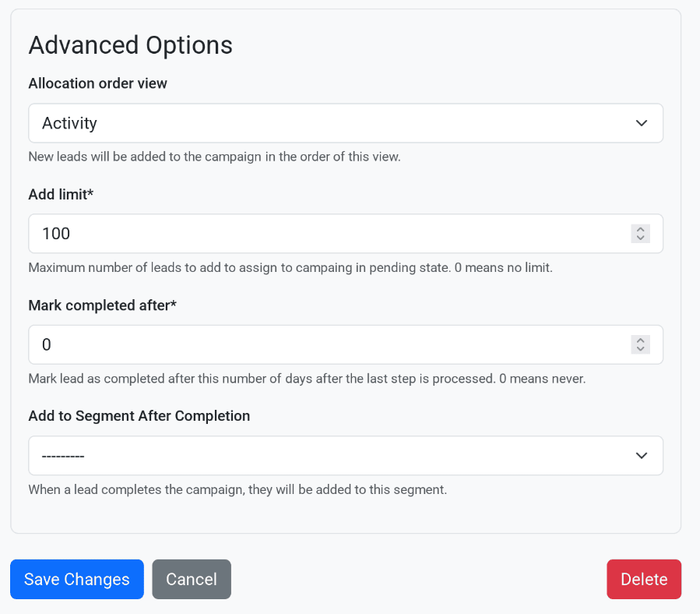Click Save Changes
This screenshot has height=614, width=700.
tap(76, 579)
